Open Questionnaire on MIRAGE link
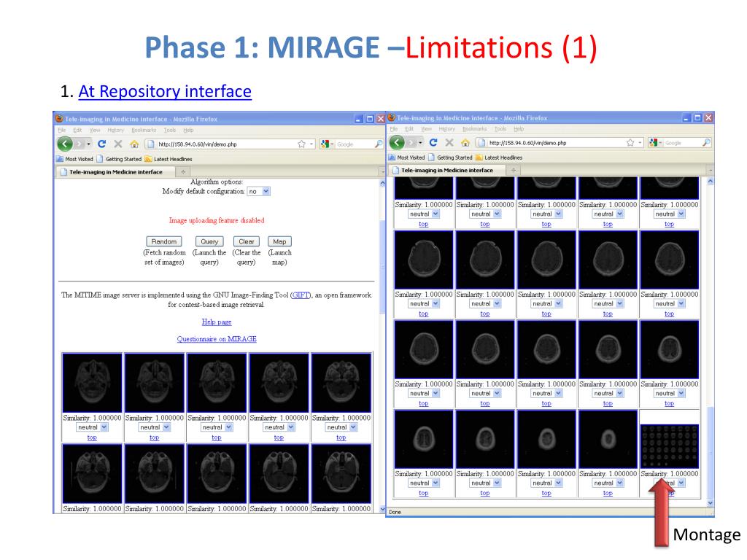This screenshot has height=560, width=747. click(217, 339)
